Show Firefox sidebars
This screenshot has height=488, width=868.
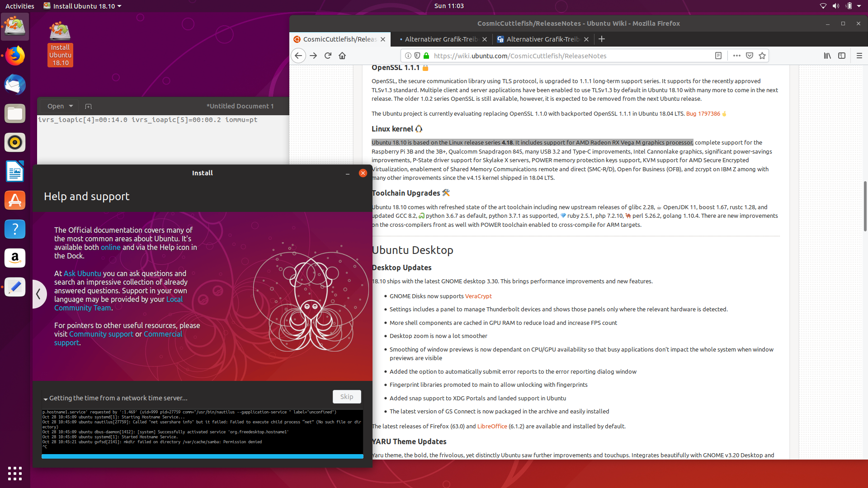842,56
